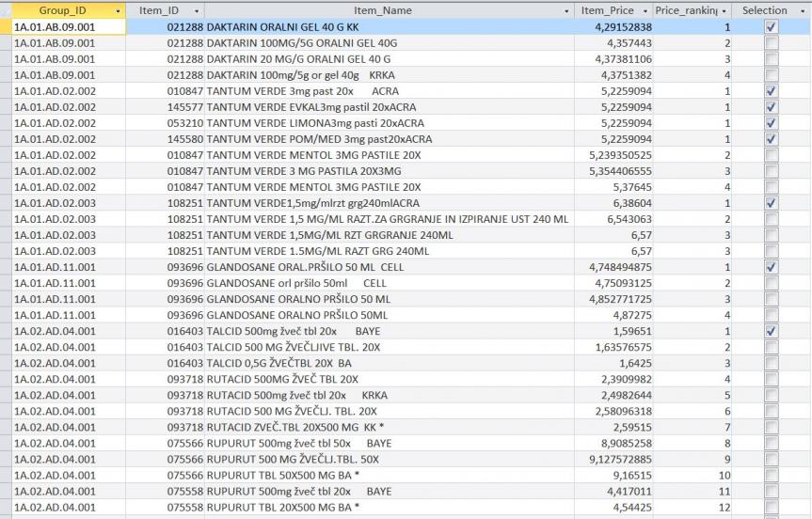The image size is (812, 519).
Task: Click the name cell RUPURUT 500mg žveč tbl 20x BAYE
Action: 390,492
